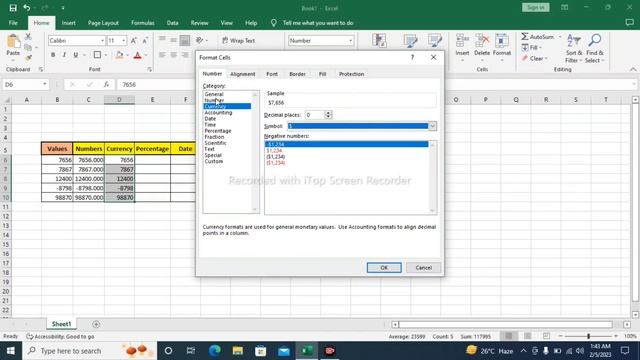640x360 pixels.
Task: Expand the Symbol dropdown in Format Cells
Action: (x=432, y=126)
